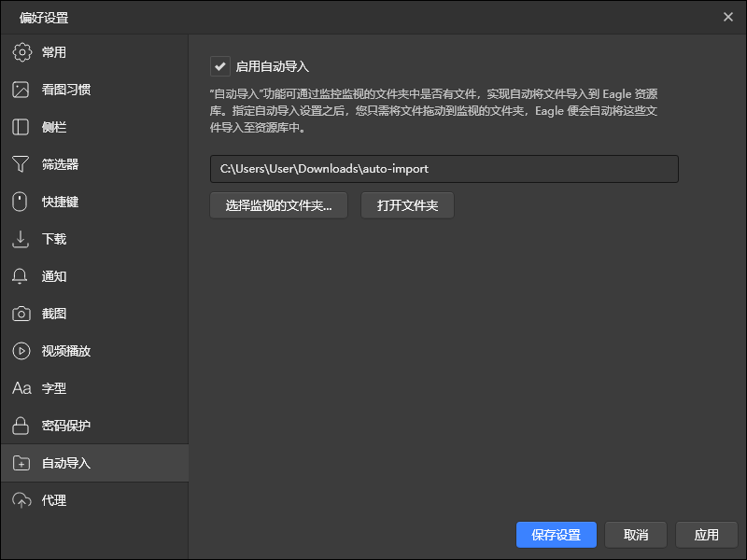Select the 侧栏 settings label
Viewport: 747px width, 560px height.
click(x=54, y=127)
